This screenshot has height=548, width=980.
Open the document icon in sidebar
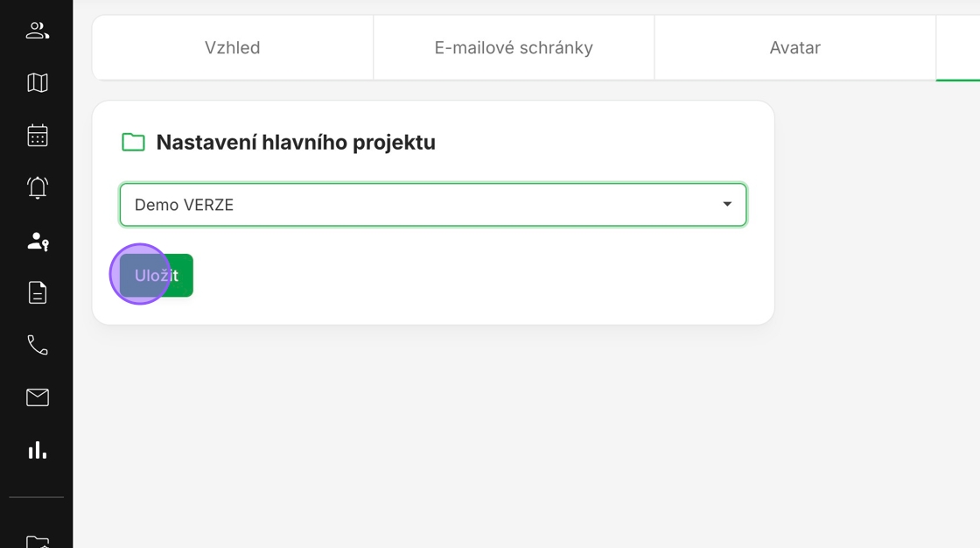[x=37, y=292]
